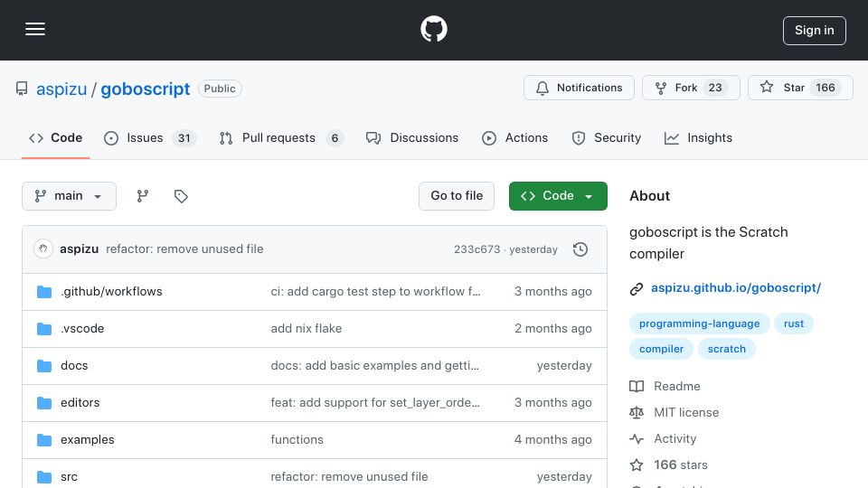Click the examples folder icon
The image size is (868, 488).
click(44, 440)
